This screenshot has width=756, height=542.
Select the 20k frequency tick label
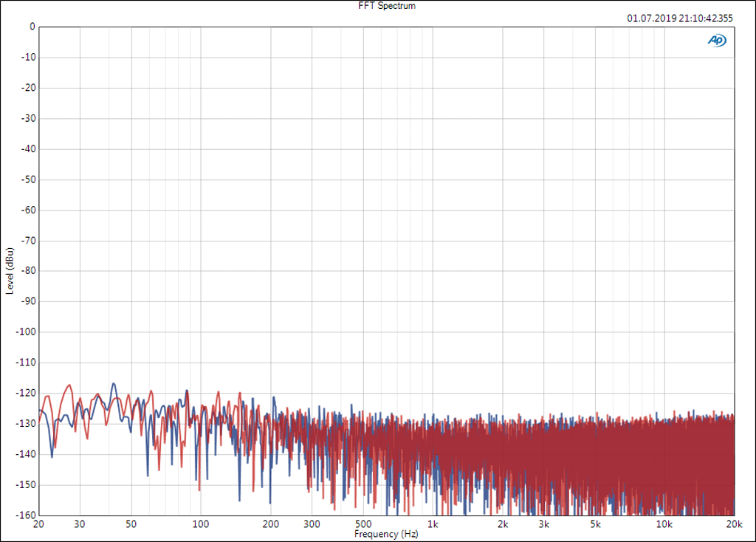[x=733, y=524]
